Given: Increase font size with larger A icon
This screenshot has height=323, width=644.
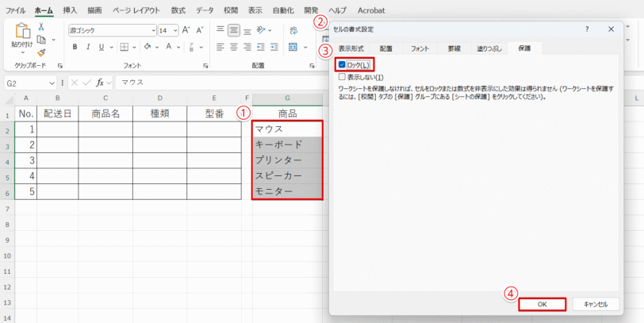Looking at the screenshot, I should (186, 30).
